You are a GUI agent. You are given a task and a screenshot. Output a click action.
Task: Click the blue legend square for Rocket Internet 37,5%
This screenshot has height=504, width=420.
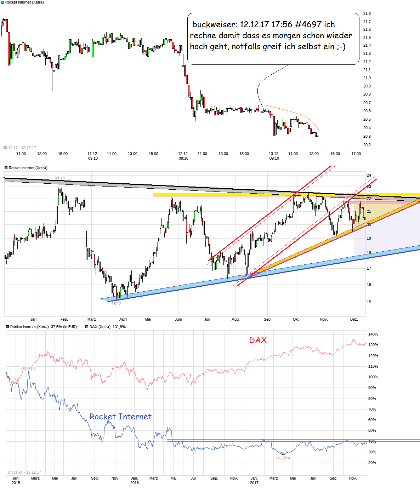click(7, 327)
